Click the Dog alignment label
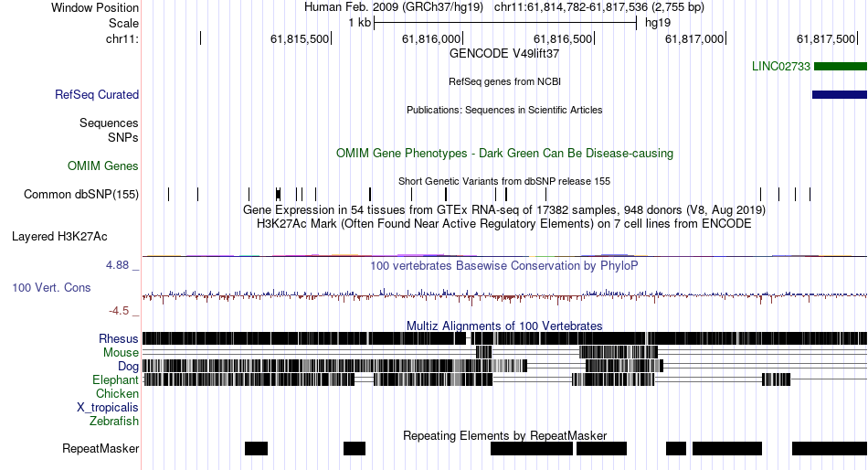This screenshot has height=470, width=868. coord(128,367)
